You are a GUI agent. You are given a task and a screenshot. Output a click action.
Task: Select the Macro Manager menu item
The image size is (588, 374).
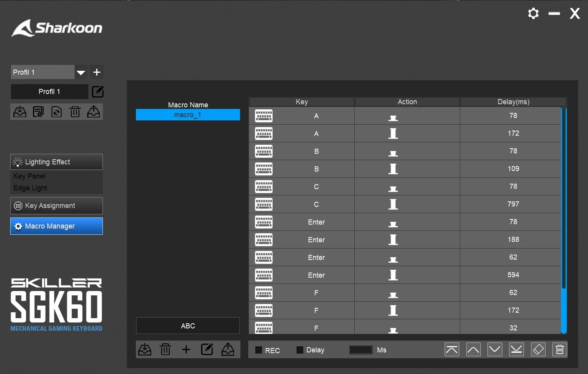[x=57, y=226]
